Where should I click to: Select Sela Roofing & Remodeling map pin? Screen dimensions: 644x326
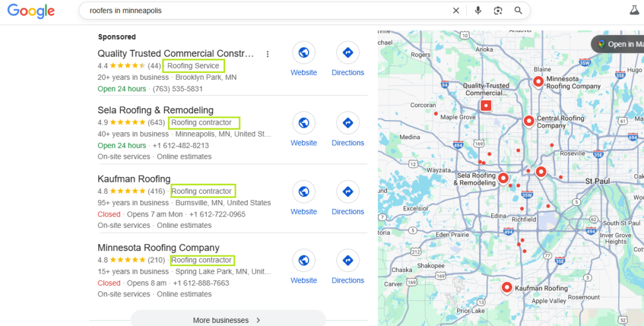tap(503, 178)
